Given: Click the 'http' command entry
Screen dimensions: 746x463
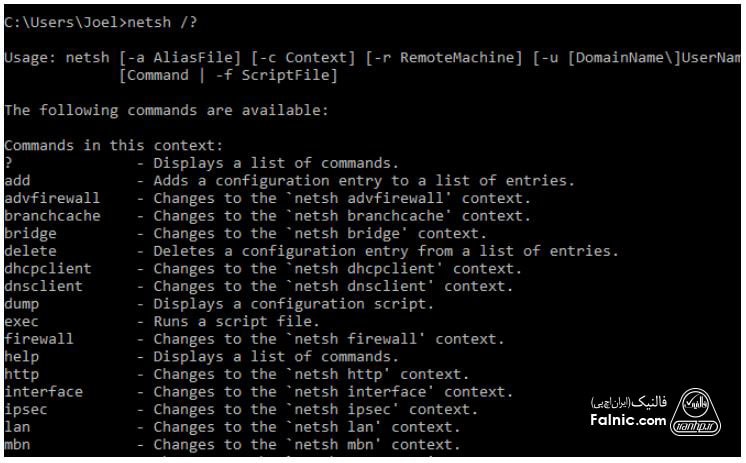Looking at the screenshot, I should [22, 374].
